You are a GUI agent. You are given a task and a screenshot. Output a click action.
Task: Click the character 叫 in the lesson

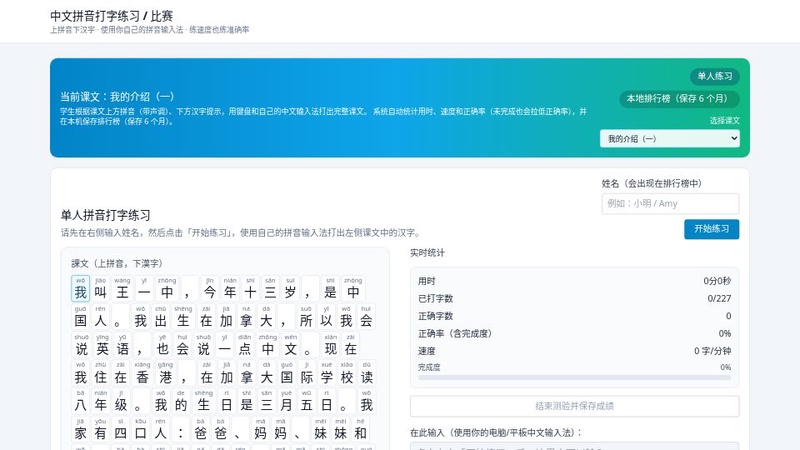pos(101,289)
